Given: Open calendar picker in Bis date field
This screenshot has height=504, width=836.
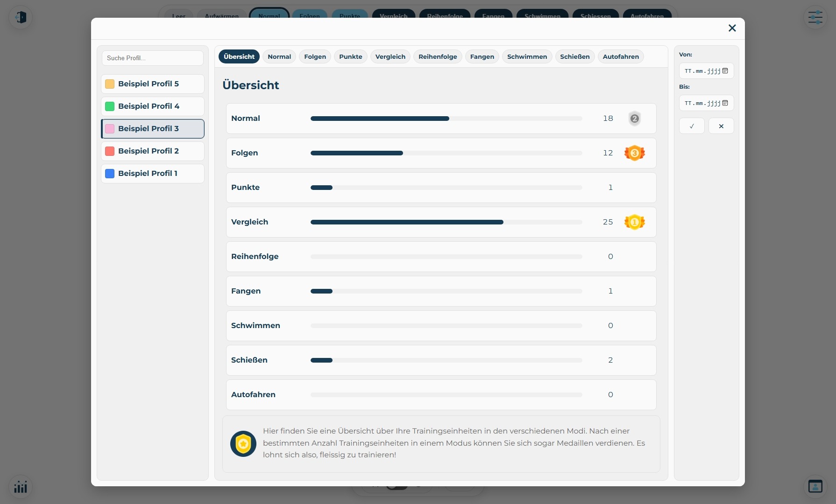Looking at the screenshot, I should tap(725, 103).
